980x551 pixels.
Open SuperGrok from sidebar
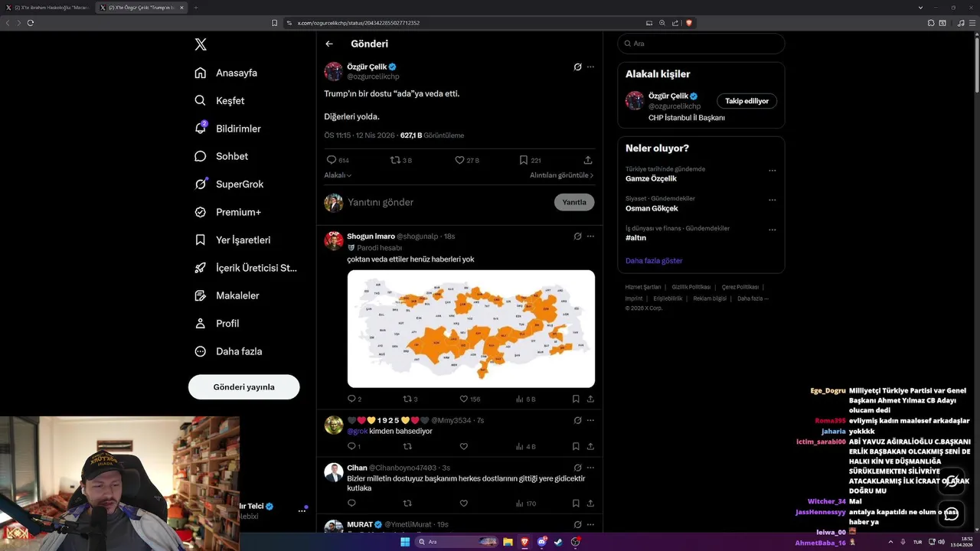coord(229,184)
